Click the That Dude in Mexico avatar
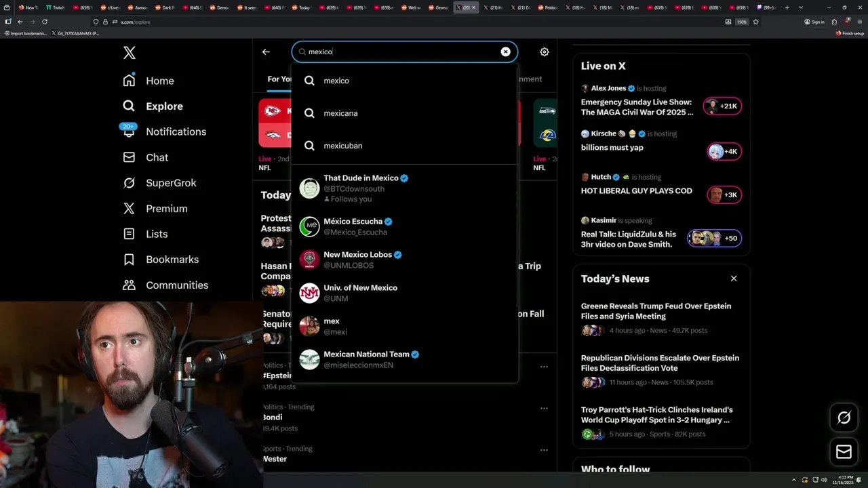 point(309,188)
